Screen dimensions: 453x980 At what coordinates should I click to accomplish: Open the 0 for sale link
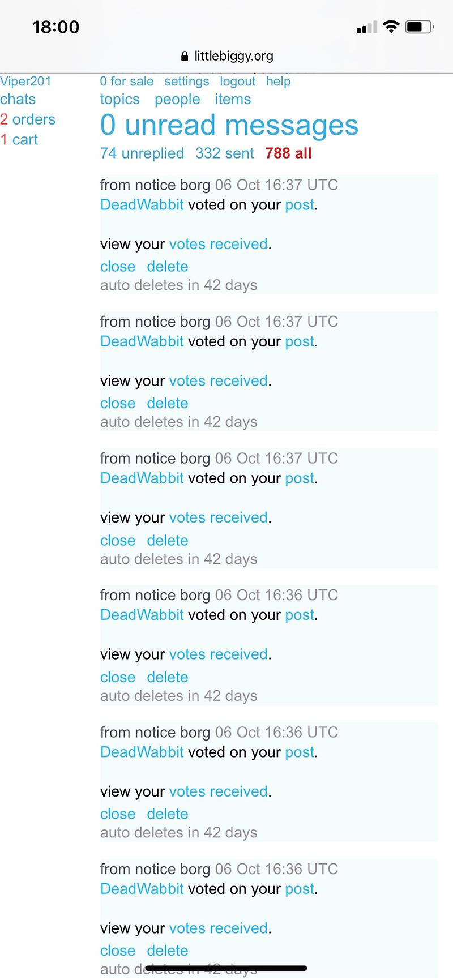click(x=126, y=82)
